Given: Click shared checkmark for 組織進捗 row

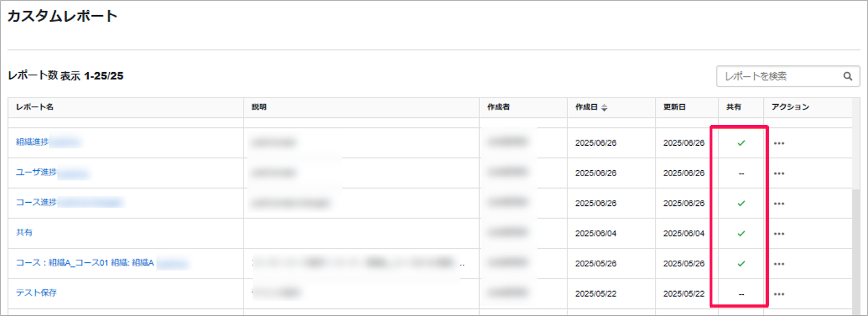Looking at the screenshot, I should (741, 143).
